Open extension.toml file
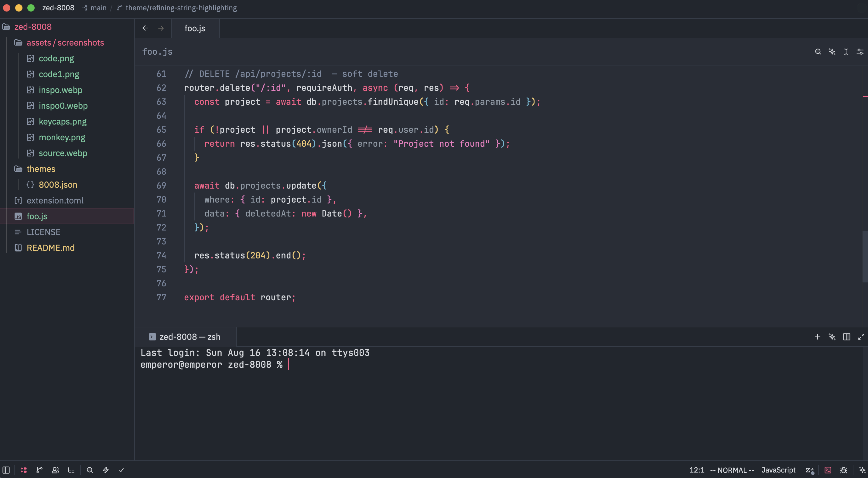 pos(67,200)
